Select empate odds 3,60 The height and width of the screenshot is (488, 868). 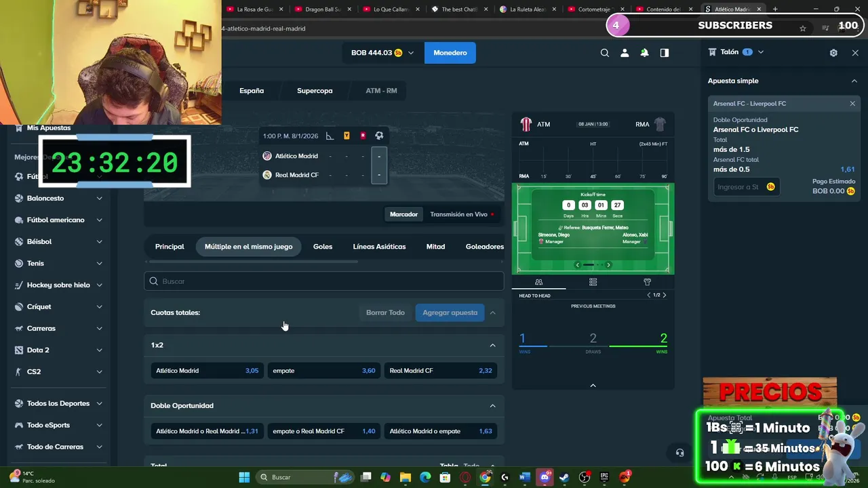[x=323, y=371]
